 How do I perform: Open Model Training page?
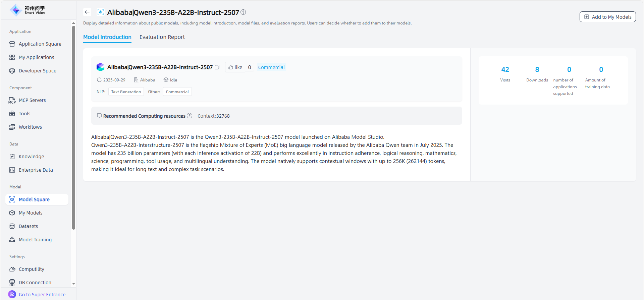pos(35,240)
